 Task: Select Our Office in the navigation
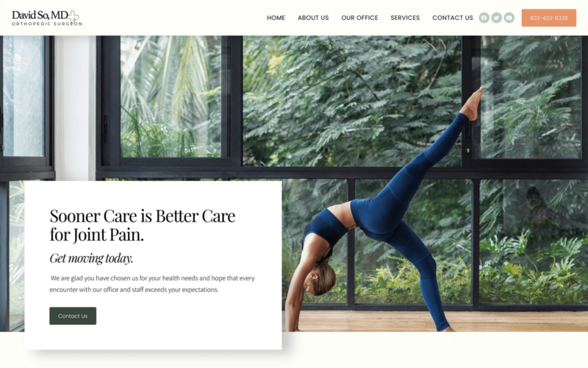(x=359, y=18)
